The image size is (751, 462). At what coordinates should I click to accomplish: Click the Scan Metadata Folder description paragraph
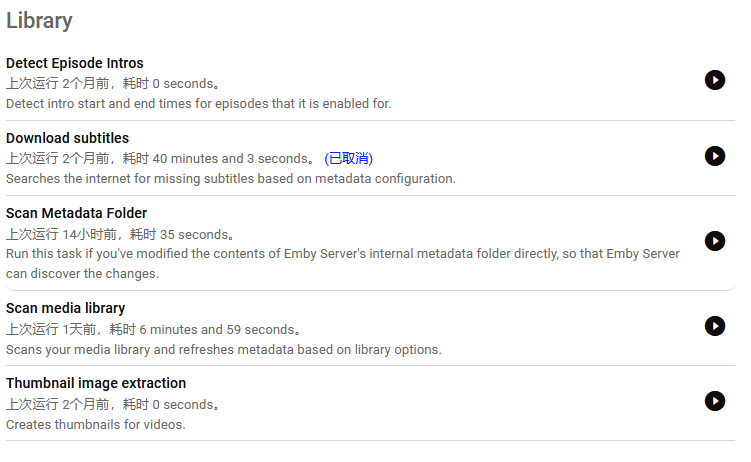point(340,264)
